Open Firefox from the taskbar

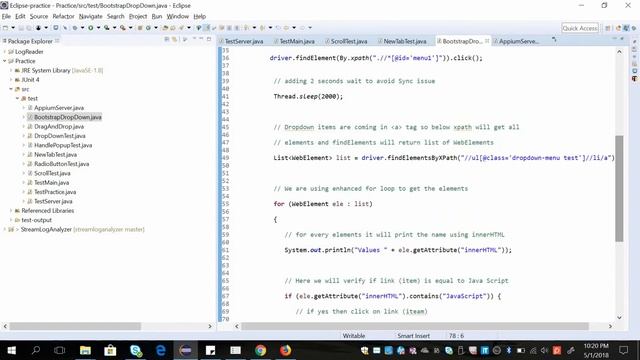point(286,350)
